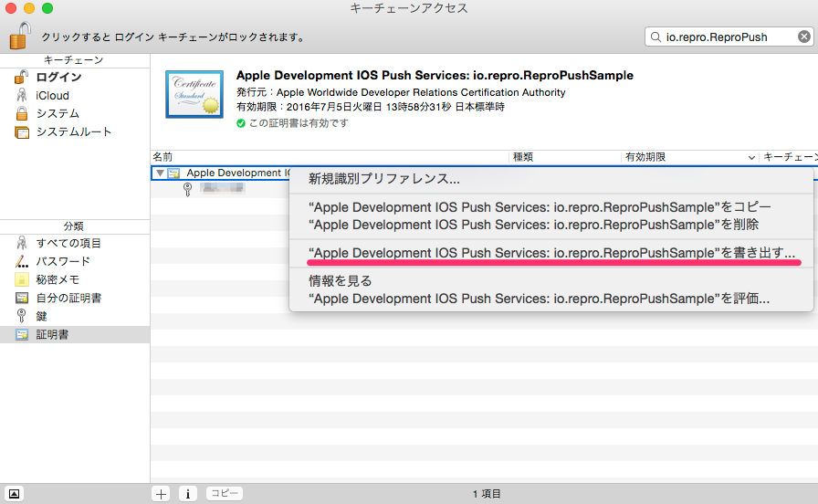Click the green valid checkmark icon
This screenshot has height=504, width=818.
[240, 123]
